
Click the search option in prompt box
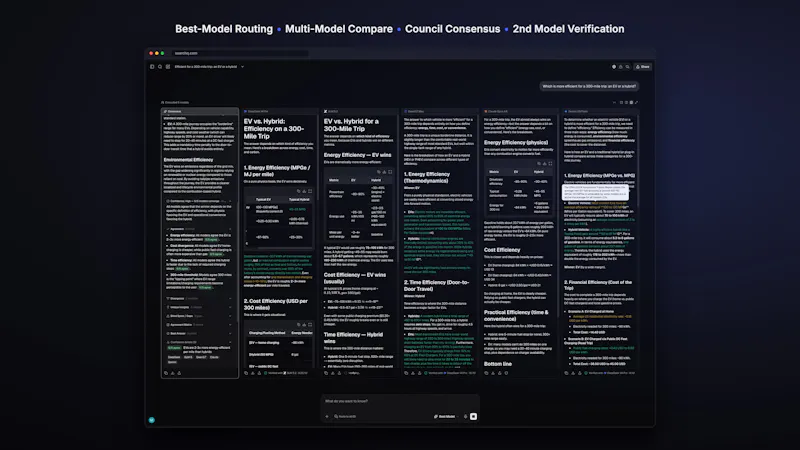point(345,416)
